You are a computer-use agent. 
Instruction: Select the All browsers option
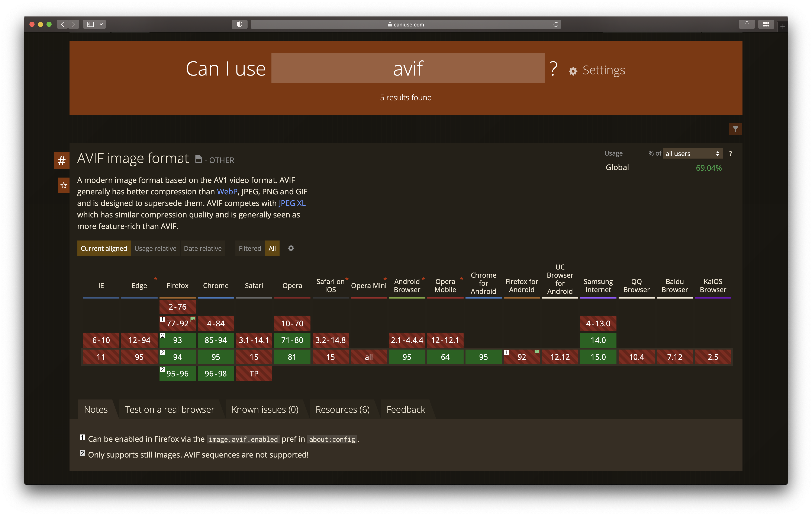tap(272, 248)
